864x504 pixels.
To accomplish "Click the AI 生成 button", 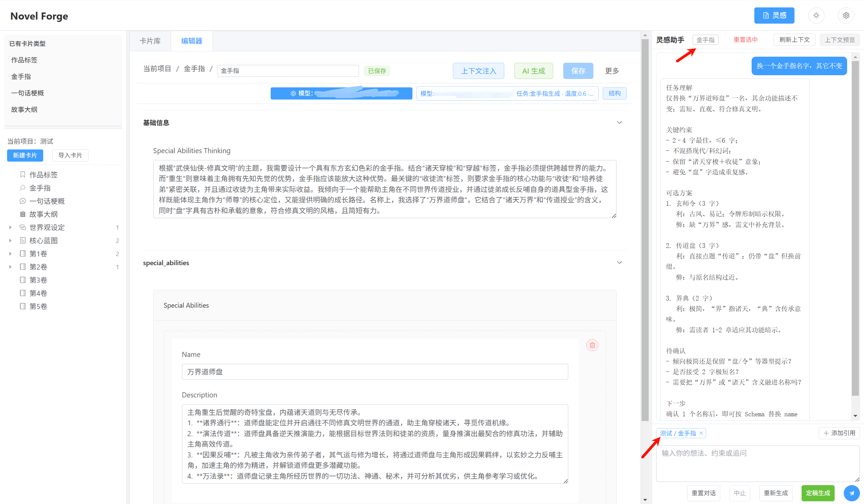I will click(x=534, y=71).
